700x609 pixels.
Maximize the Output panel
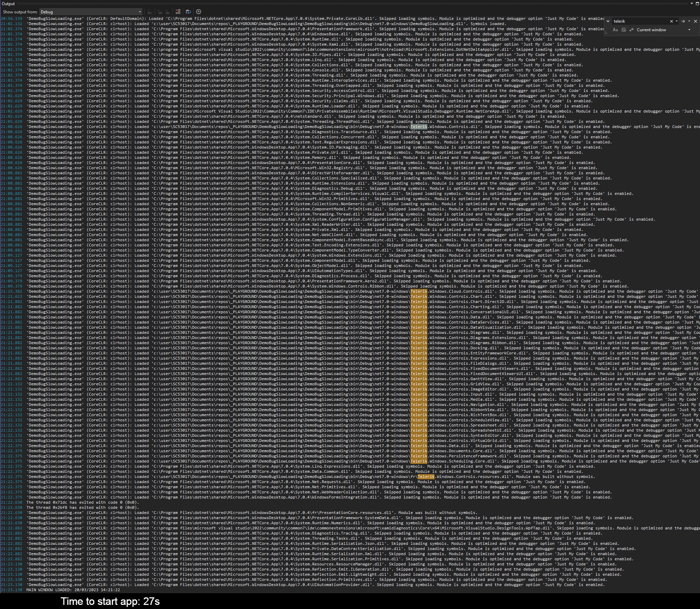[697, 4]
